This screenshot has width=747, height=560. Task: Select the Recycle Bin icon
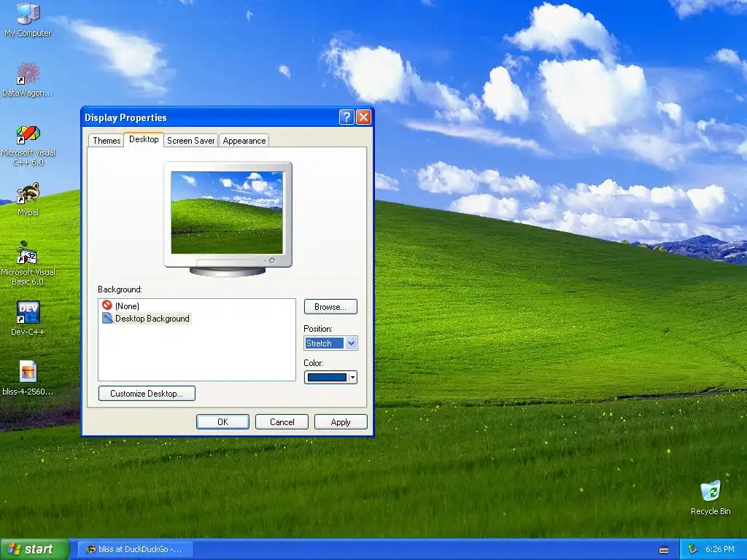click(711, 498)
